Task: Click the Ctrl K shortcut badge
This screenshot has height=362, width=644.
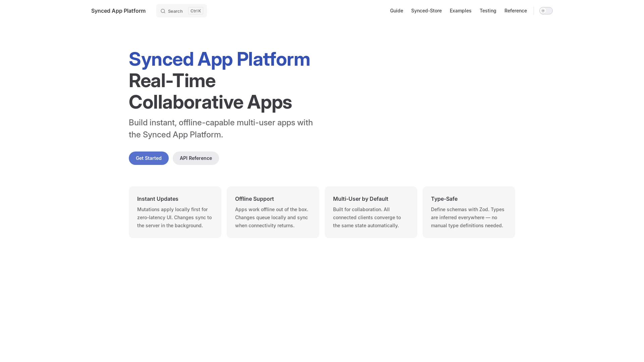Action: click(196, 11)
